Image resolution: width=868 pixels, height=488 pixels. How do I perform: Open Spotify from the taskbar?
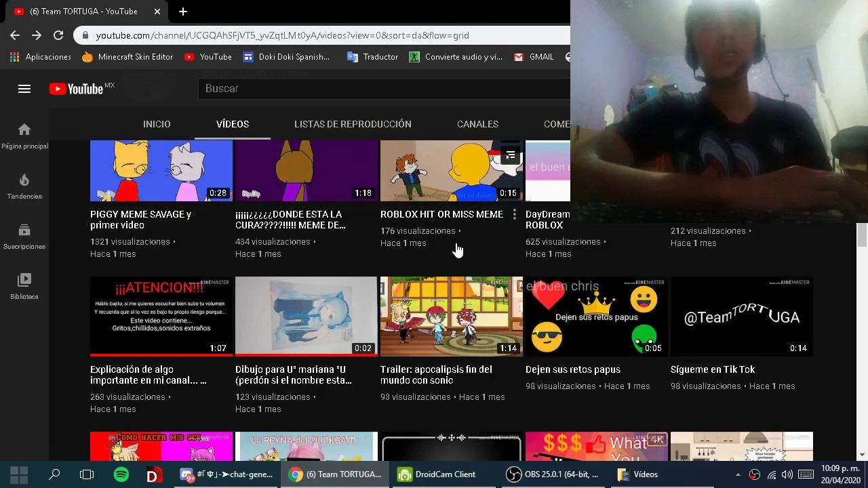click(x=121, y=474)
